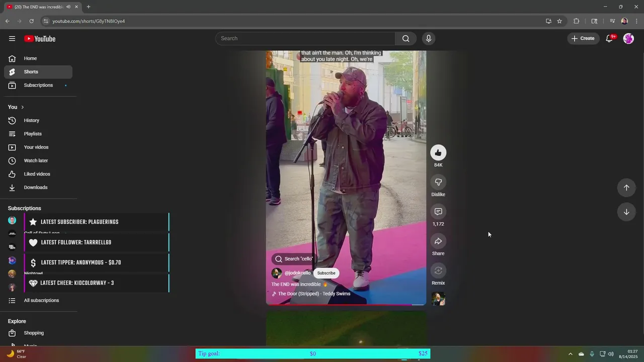Start voice search with the microphone
Viewport: 644px width, 362px height.
(429, 39)
